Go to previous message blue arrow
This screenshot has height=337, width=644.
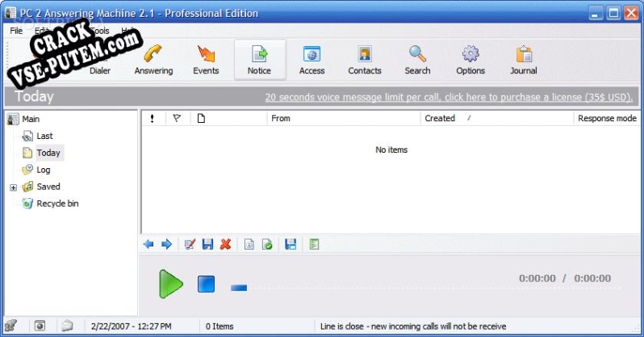coord(148,244)
